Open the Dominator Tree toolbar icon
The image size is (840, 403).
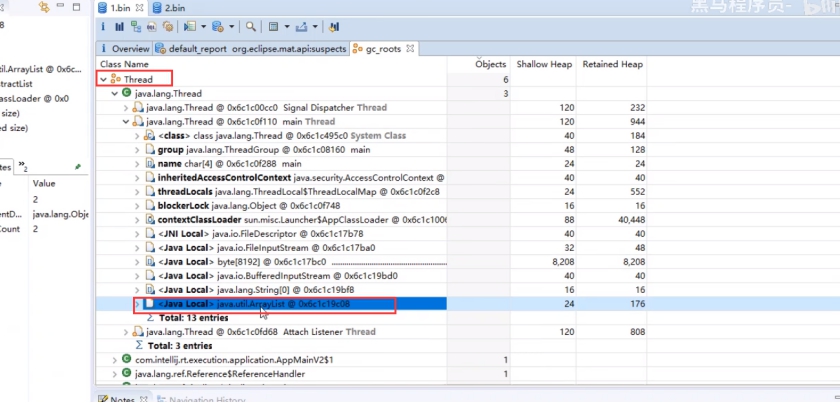coord(136,26)
